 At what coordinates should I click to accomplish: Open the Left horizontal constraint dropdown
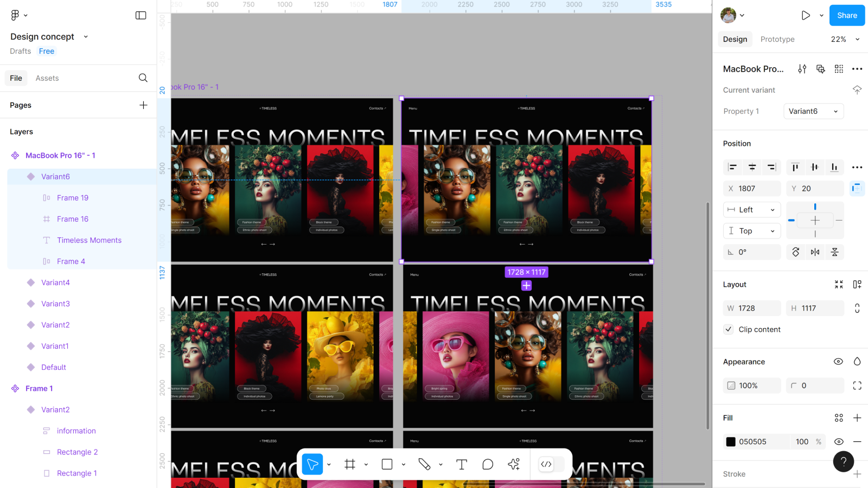click(752, 210)
